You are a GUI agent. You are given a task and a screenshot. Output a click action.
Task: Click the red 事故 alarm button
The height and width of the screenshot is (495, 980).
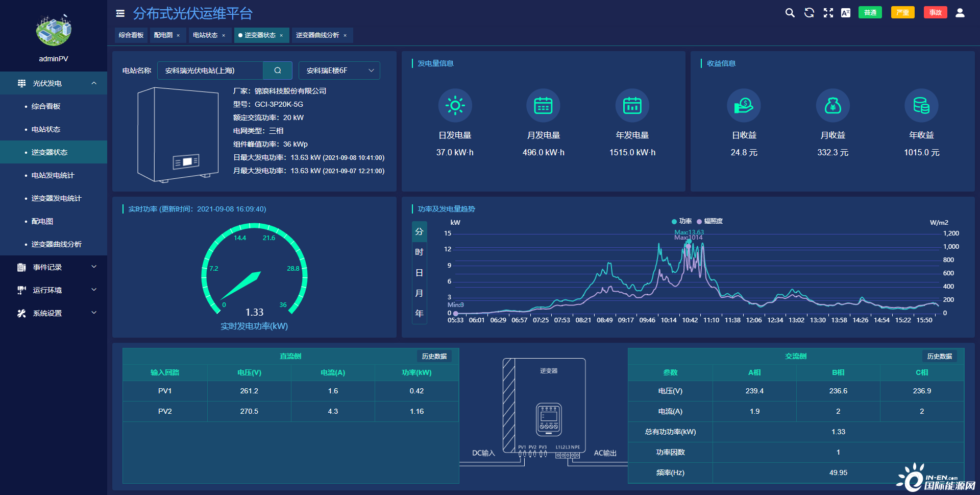point(935,13)
